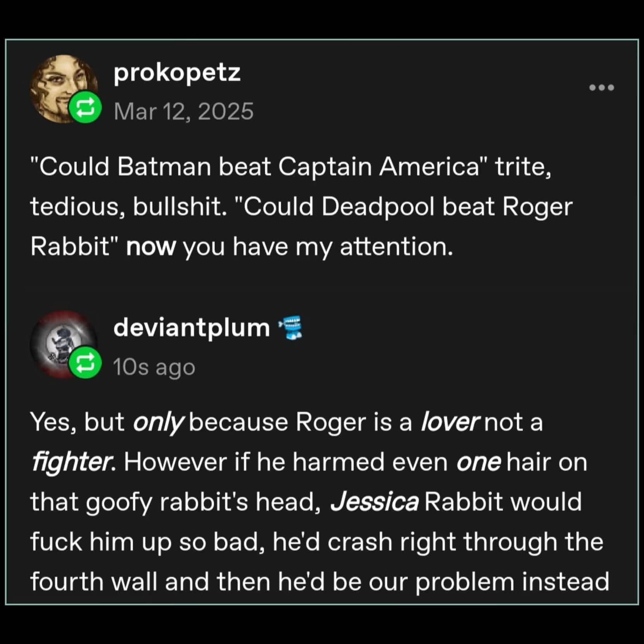The width and height of the screenshot is (644, 644).
Task: Visit the deviantplum username link
Action: pyautogui.click(x=192, y=328)
